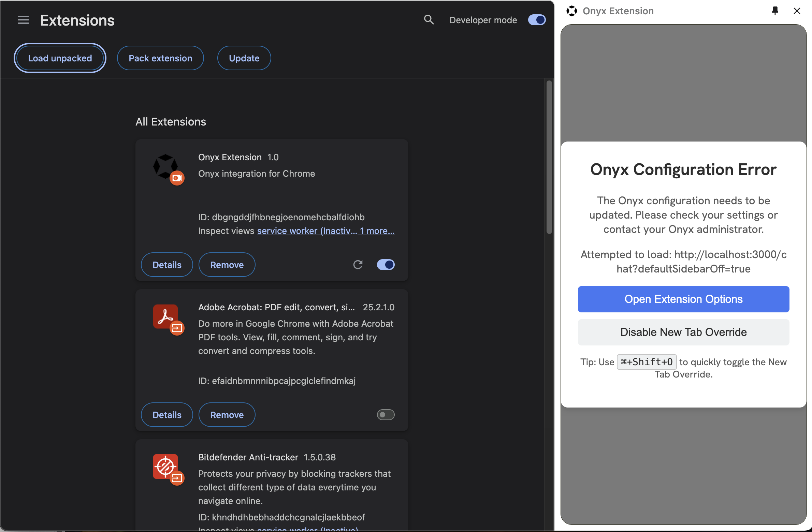Click Open Extension Options button

pos(683,299)
